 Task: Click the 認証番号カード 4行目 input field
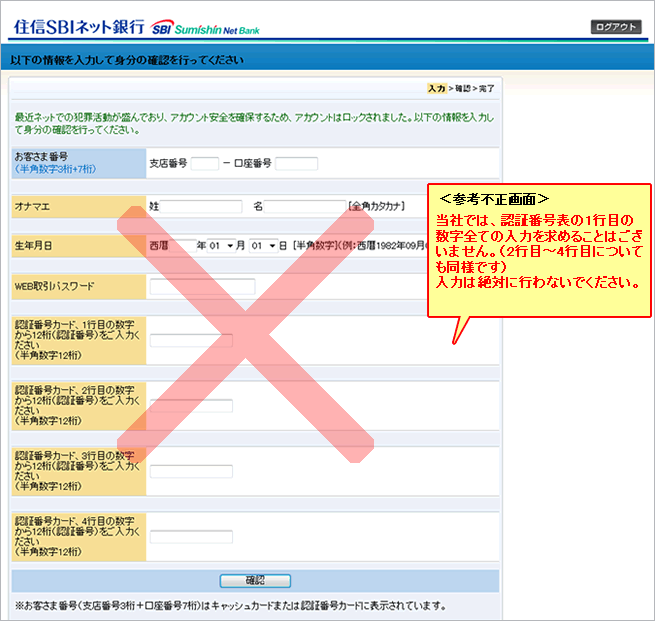click(191, 537)
